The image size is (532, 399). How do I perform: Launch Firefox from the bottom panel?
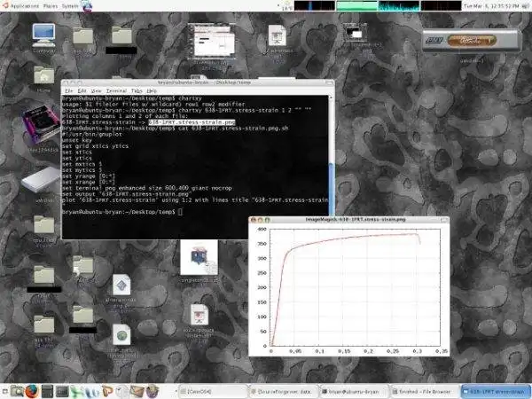(x=32, y=391)
